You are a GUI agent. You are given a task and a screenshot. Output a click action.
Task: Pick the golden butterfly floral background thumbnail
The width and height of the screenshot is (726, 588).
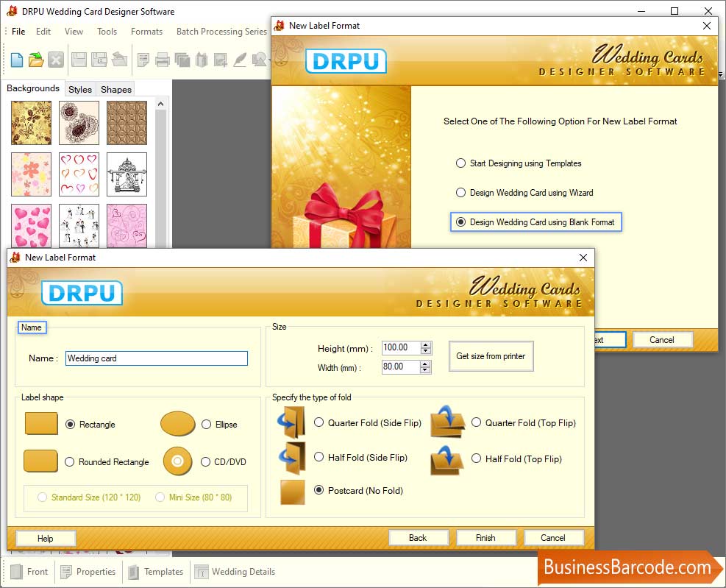[32, 123]
